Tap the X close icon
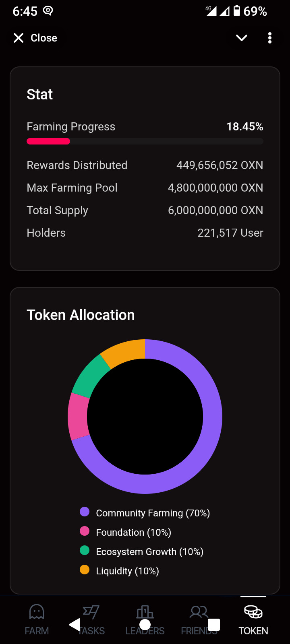 [19, 38]
